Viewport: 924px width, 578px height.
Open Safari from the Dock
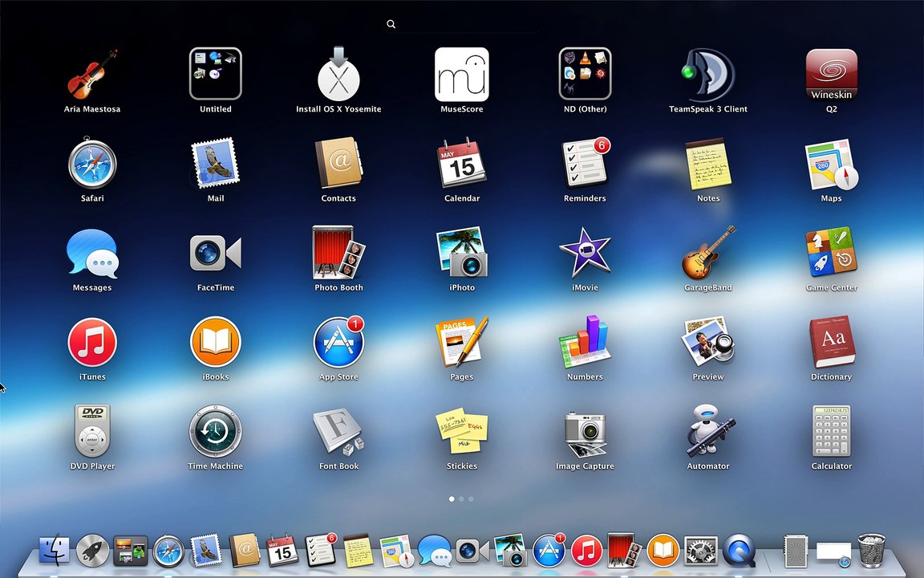click(x=168, y=551)
